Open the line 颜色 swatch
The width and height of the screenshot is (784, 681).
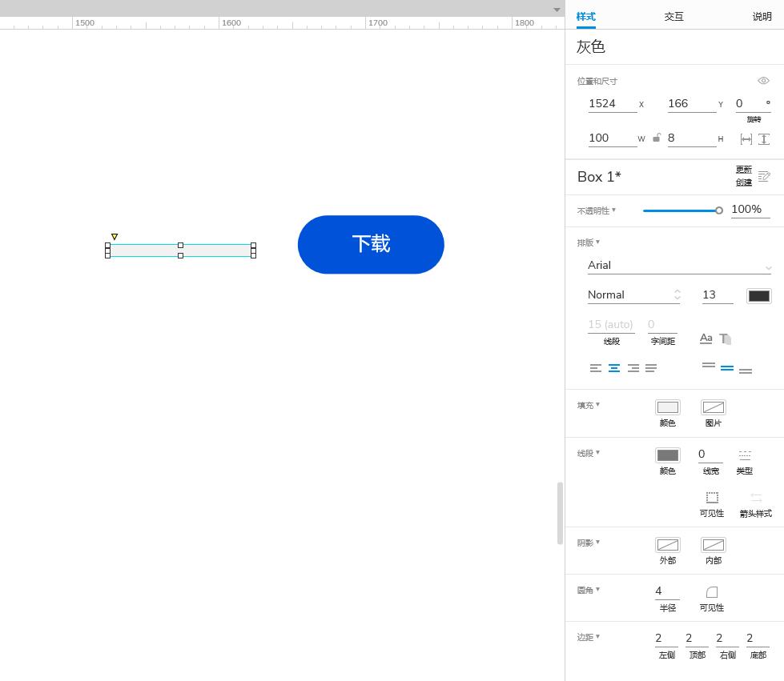(668, 455)
